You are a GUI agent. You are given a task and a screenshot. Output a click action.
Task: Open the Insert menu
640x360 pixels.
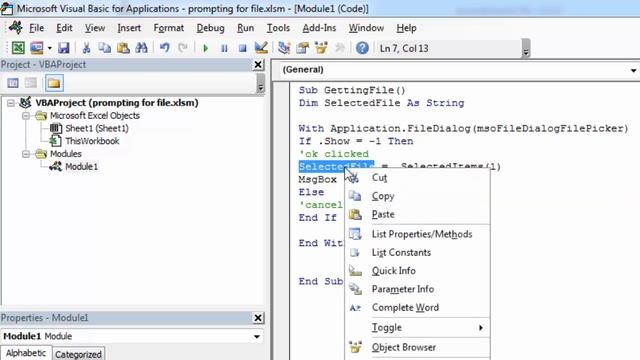point(129,28)
